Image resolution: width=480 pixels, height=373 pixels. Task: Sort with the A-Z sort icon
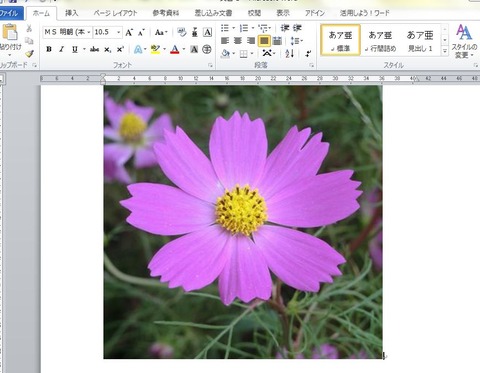(290, 53)
